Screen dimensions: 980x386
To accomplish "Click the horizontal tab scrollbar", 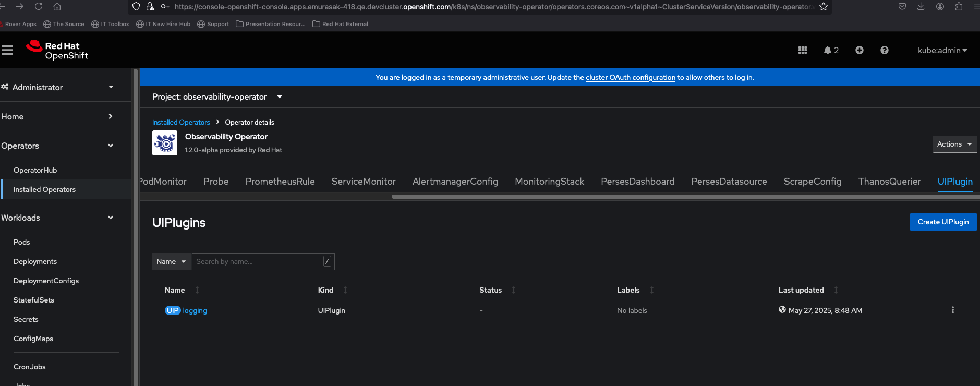I will point(685,197).
